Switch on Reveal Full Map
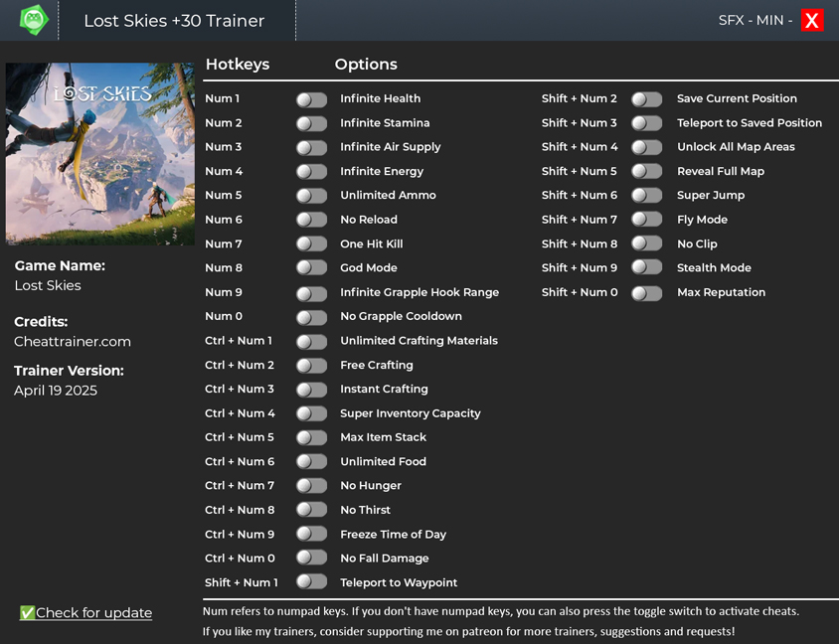Screen dimensions: 839x644 [646, 171]
